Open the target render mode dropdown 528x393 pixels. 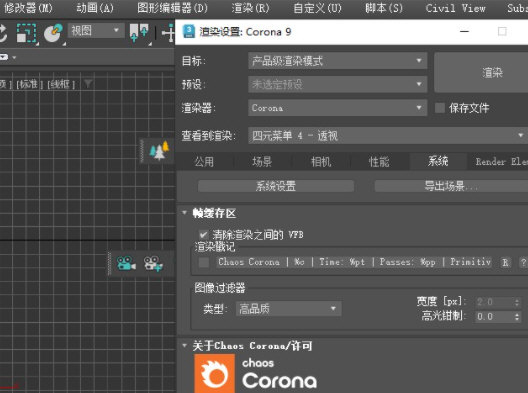coord(338,61)
